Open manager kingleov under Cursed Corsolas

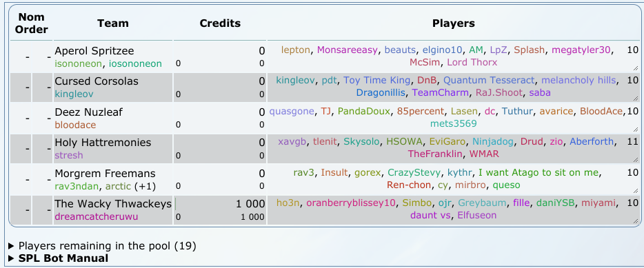[x=74, y=94]
